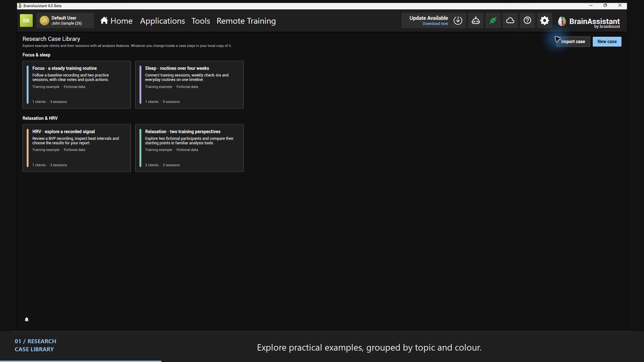Click the Research Case Library title

(51, 39)
